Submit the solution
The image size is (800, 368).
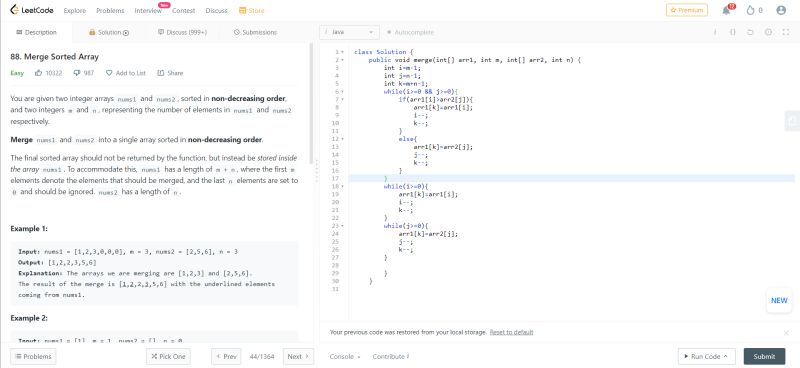tap(764, 356)
